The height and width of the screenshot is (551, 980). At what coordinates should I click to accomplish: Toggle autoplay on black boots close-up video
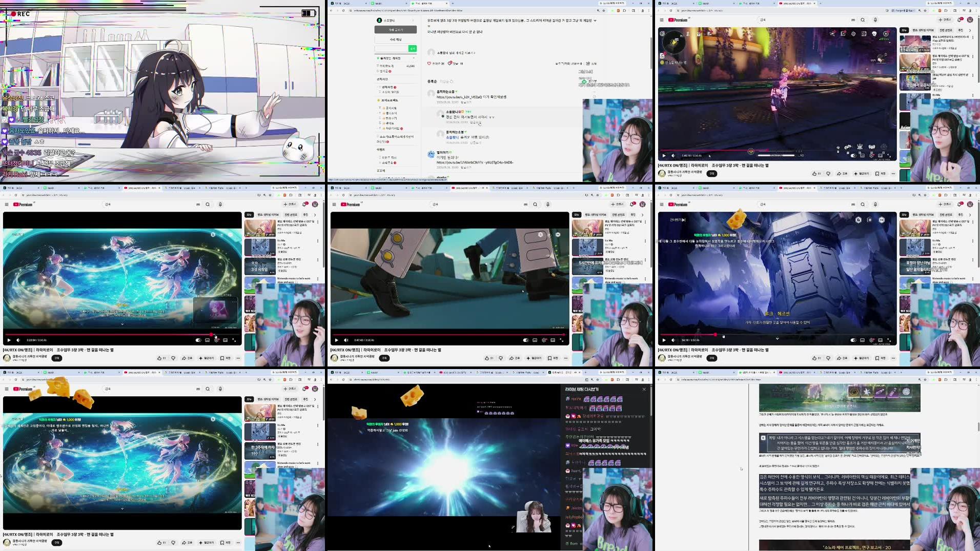tap(525, 340)
